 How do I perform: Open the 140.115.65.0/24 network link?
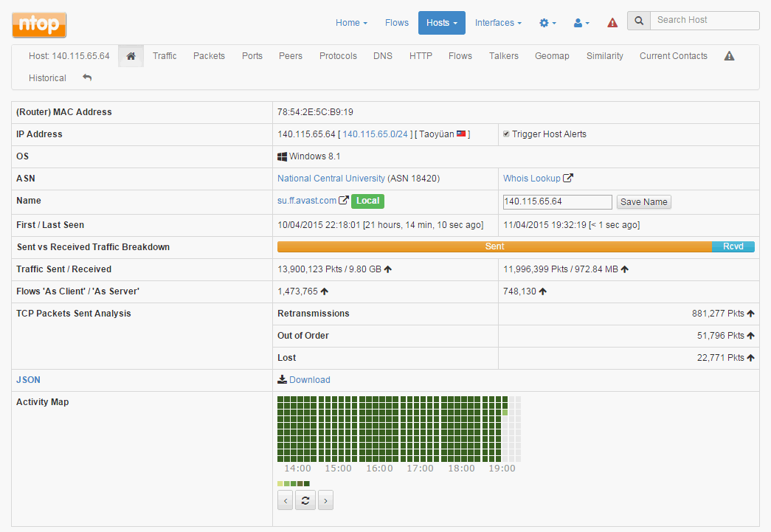(376, 134)
